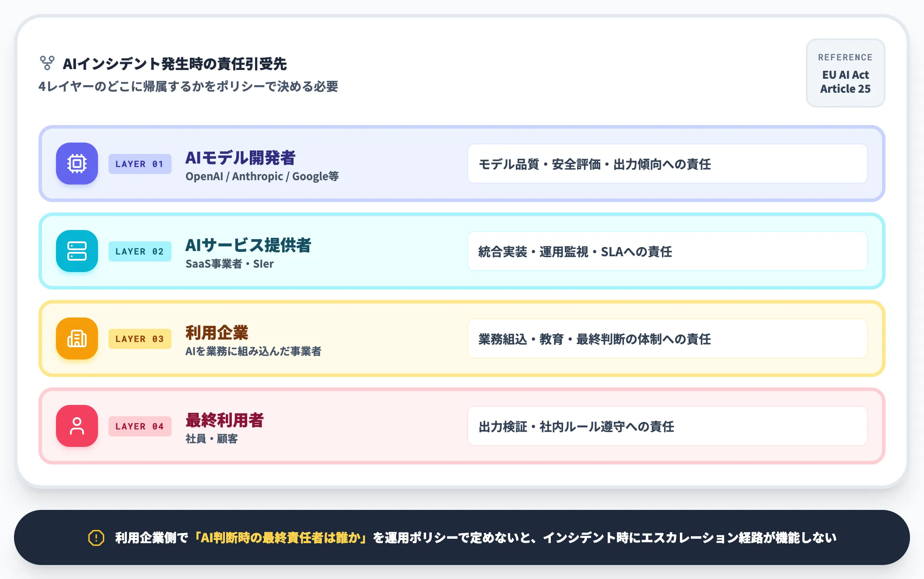Click the banner text インシデント時にエスカレーション経路が機能しない
The height and width of the screenshot is (579, 924).
point(689,537)
